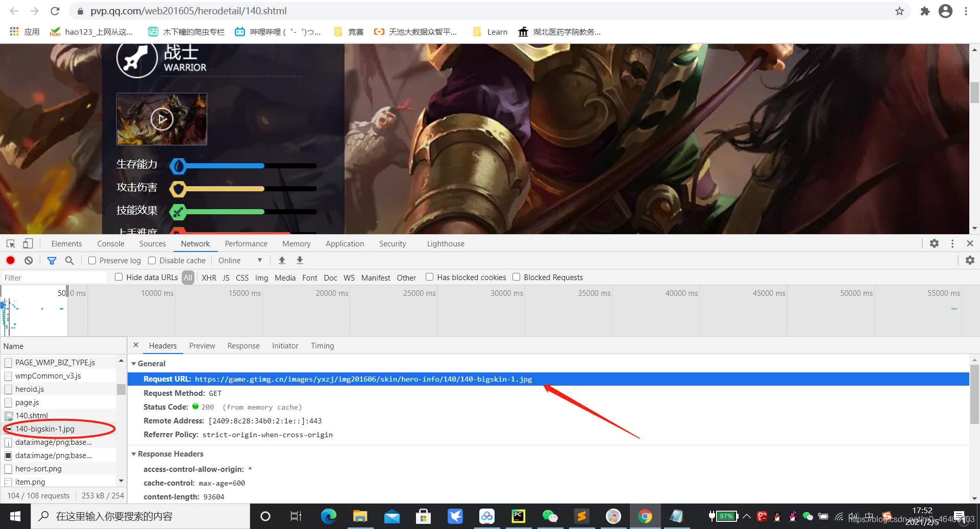The image size is (980, 529).
Task: Click the skill effect green stat bar
Action: click(x=243, y=212)
